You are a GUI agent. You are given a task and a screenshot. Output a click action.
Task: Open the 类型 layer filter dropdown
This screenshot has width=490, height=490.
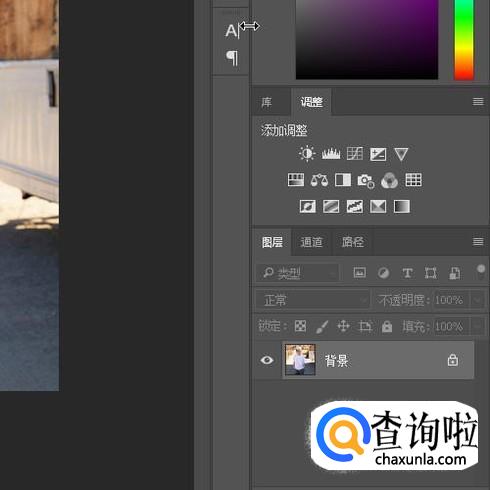298,273
